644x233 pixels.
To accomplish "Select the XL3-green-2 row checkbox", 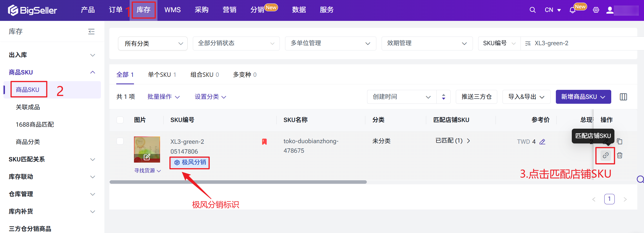I will click(x=120, y=141).
